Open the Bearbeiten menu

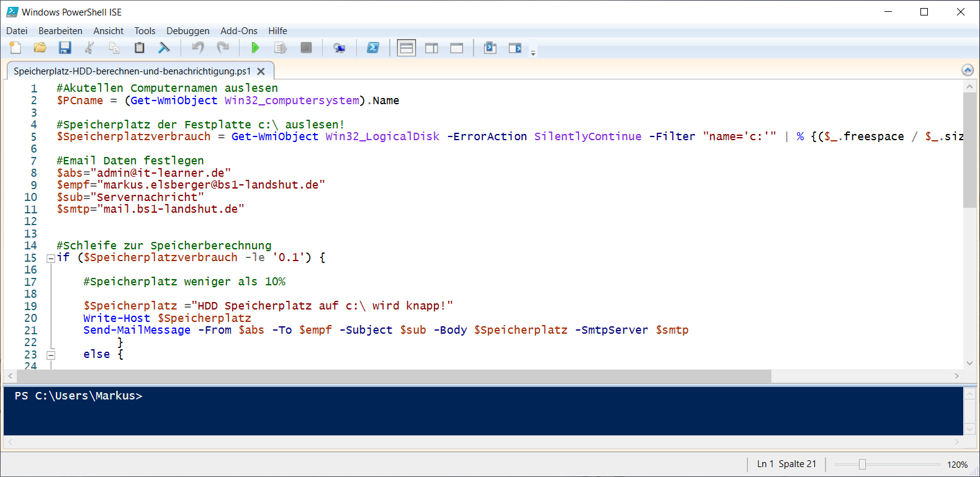point(60,31)
